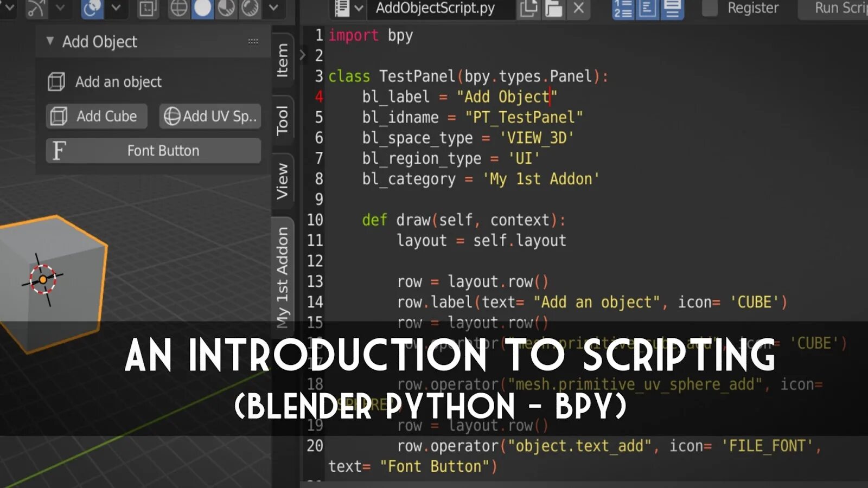The image size is (868, 488).
Task: Select the My 1st Addon sidebar tab
Action: click(x=283, y=278)
